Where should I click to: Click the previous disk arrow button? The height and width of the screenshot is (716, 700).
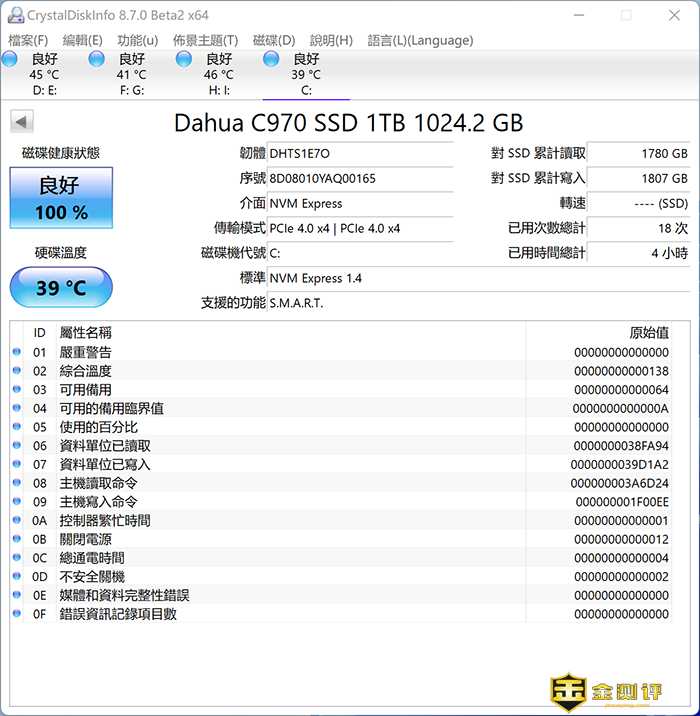(x=22, y=122)
